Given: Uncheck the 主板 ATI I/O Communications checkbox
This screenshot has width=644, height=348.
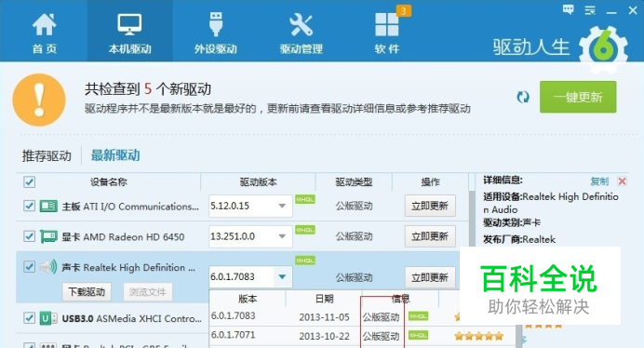Looking at the screenshot, I should [x=29, y=206].
